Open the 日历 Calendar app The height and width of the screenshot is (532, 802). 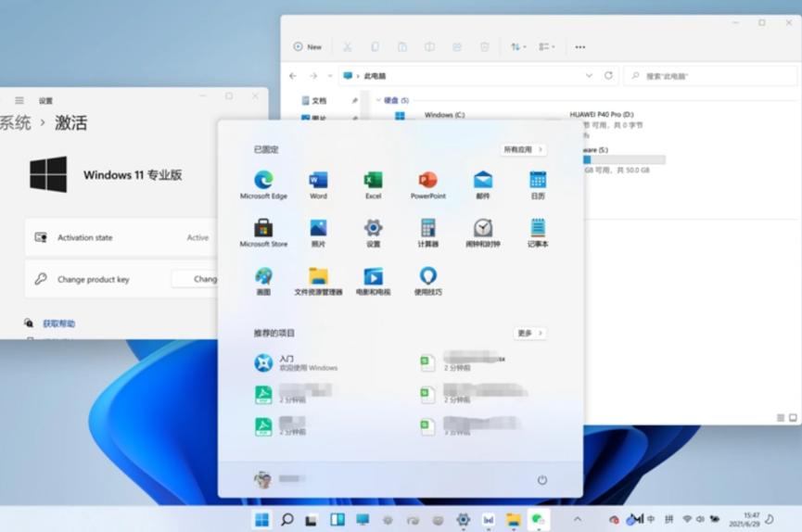538,184
